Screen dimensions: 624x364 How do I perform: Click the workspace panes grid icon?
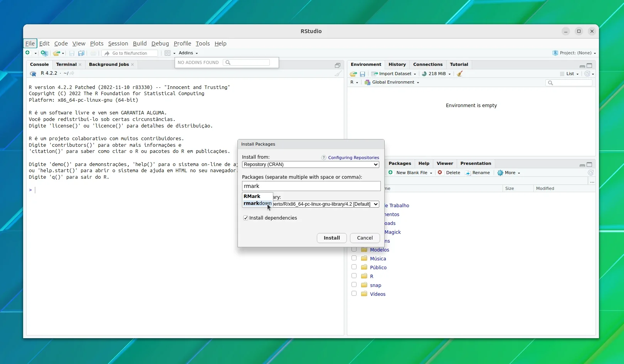click(168, 53)
